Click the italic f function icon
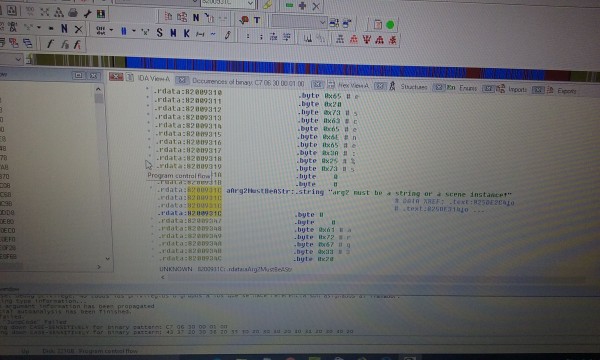Viewport: 600px width, 360px height. coord(50,44)
